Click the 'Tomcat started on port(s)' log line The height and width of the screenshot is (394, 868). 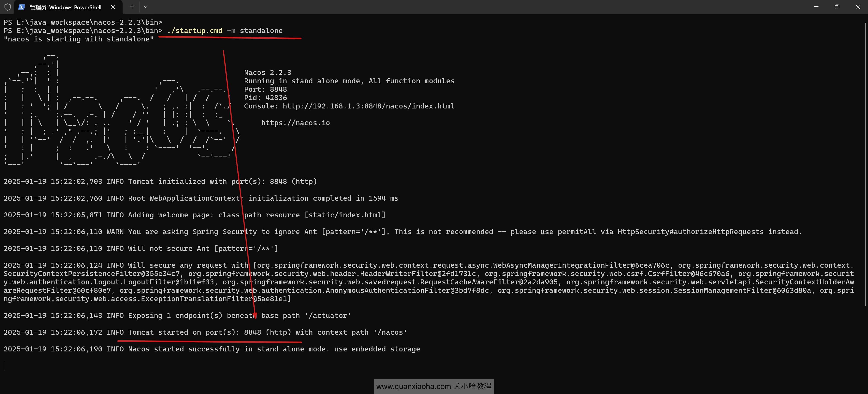pyautogui.click(x=205, y=332)
